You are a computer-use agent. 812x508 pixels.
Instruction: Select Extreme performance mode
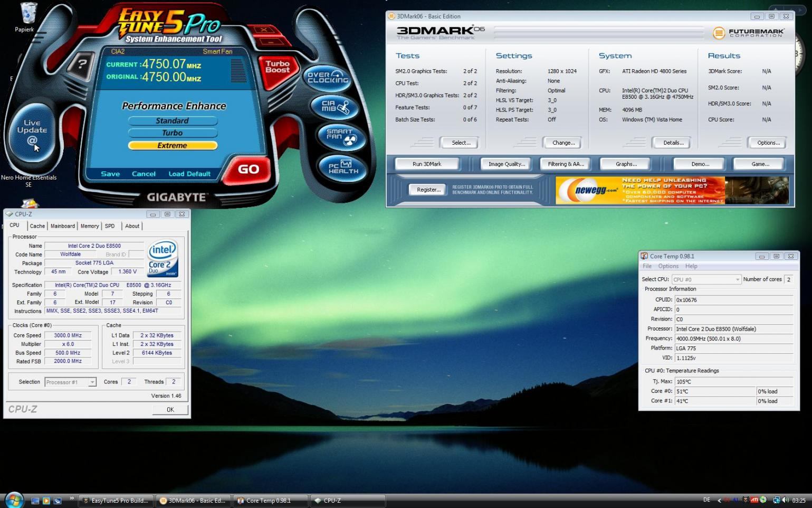(173, 146)
